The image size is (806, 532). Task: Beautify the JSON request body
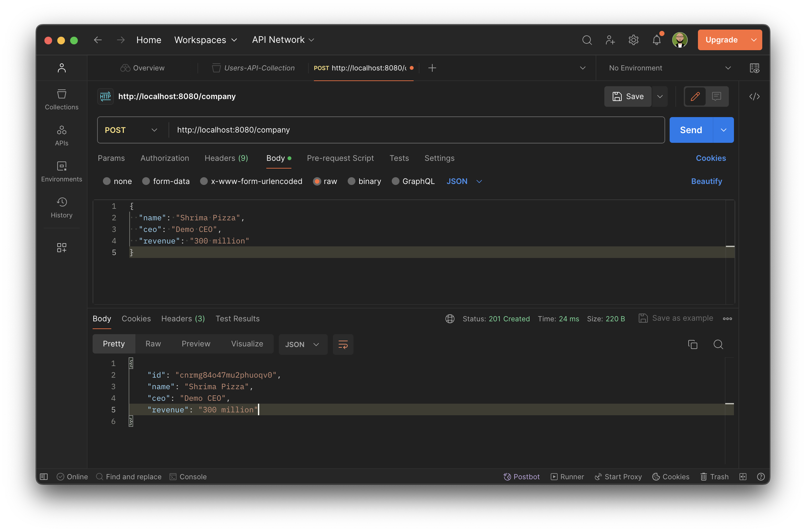(707, 181)
